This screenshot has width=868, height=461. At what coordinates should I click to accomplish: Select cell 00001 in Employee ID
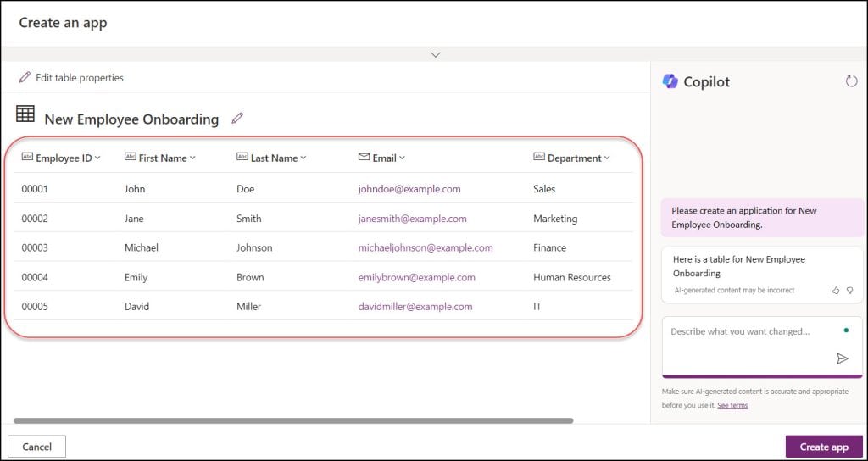(34, 189)
